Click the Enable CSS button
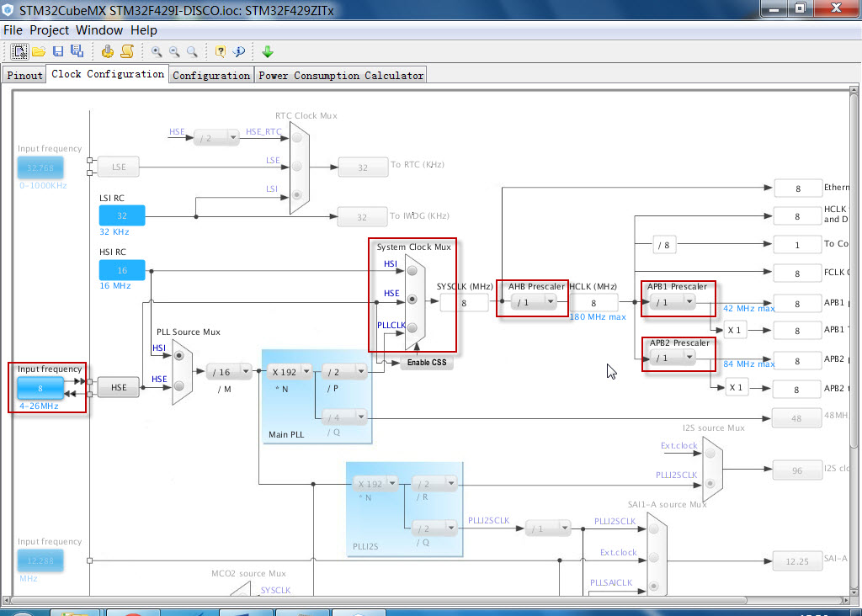This screenshot has height=616, width=862. pos(427,363)
